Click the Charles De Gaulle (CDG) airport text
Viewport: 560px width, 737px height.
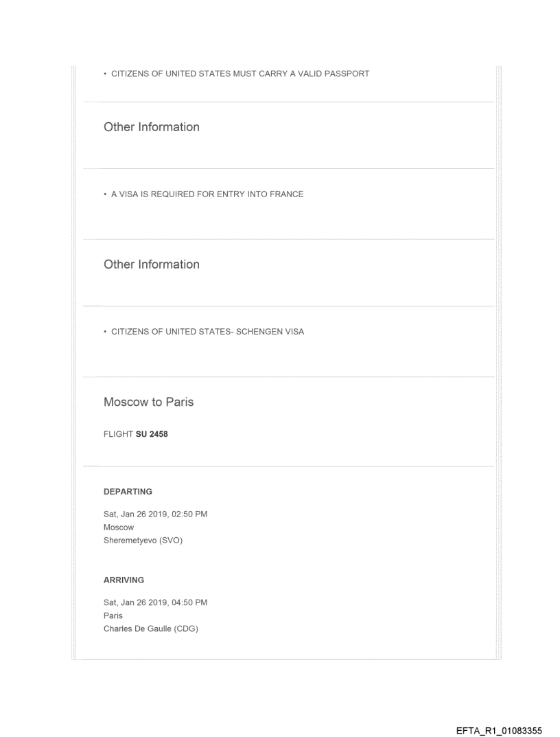(x=151, y=628)
